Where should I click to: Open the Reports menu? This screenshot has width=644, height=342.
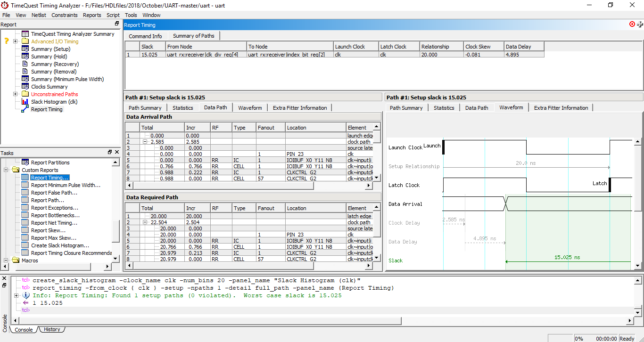click(x=92, y=15)
